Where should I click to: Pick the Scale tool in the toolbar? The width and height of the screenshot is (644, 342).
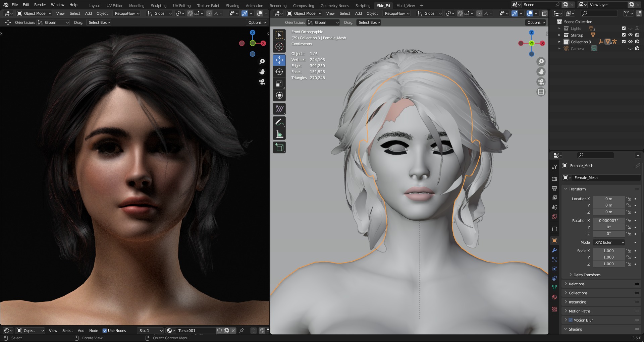click(x=279, y=83)
